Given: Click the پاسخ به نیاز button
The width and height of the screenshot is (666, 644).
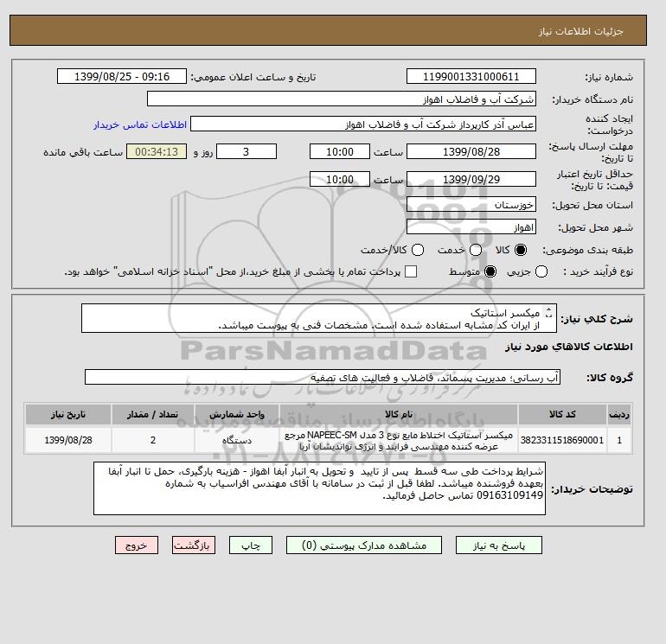Looking at the screenshot, I should 499,545.
